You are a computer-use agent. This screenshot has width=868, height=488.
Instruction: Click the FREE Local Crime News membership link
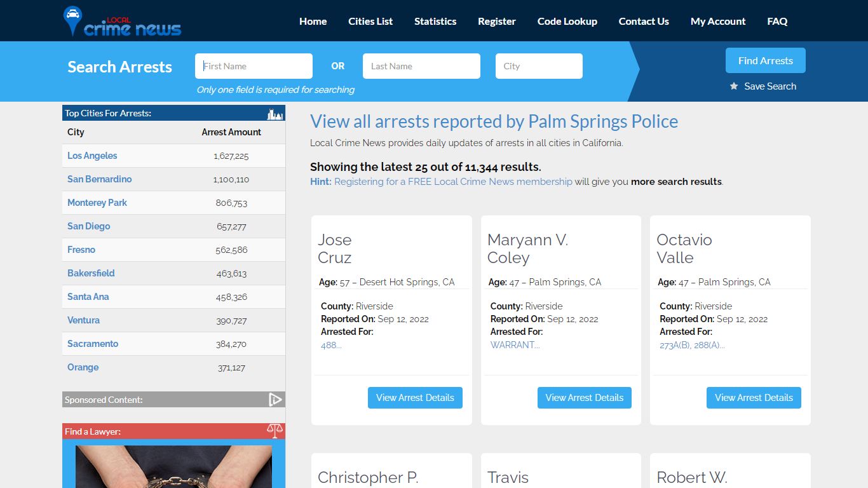pyautogui.click(x=453, y=181)
